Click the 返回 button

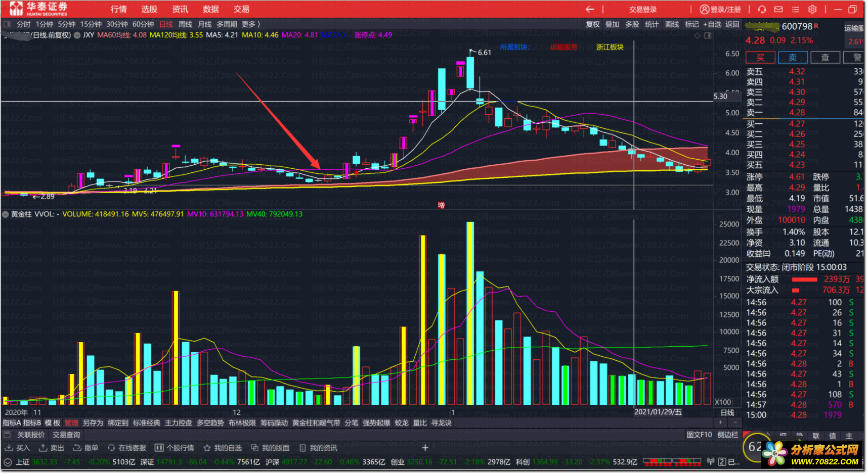pos(732,24)
